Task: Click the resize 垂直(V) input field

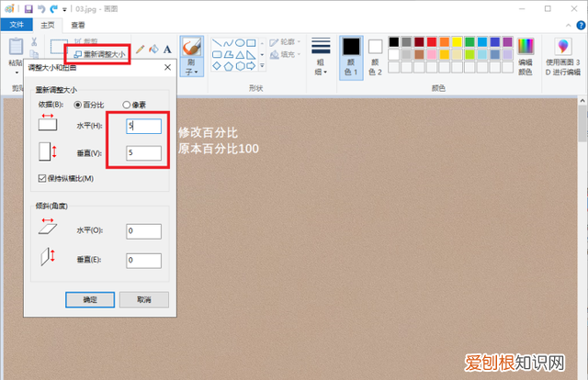Action: (x=144, y=153)
